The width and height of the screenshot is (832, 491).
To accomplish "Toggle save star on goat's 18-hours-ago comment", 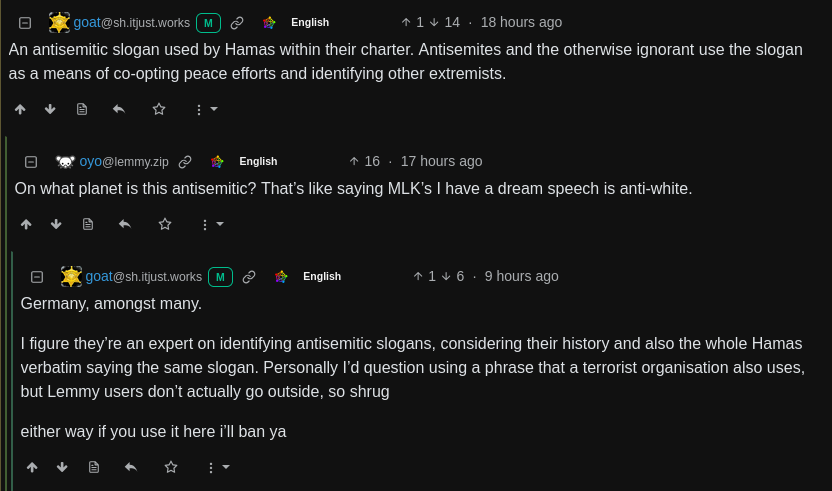I will click(x=159, y=109).
